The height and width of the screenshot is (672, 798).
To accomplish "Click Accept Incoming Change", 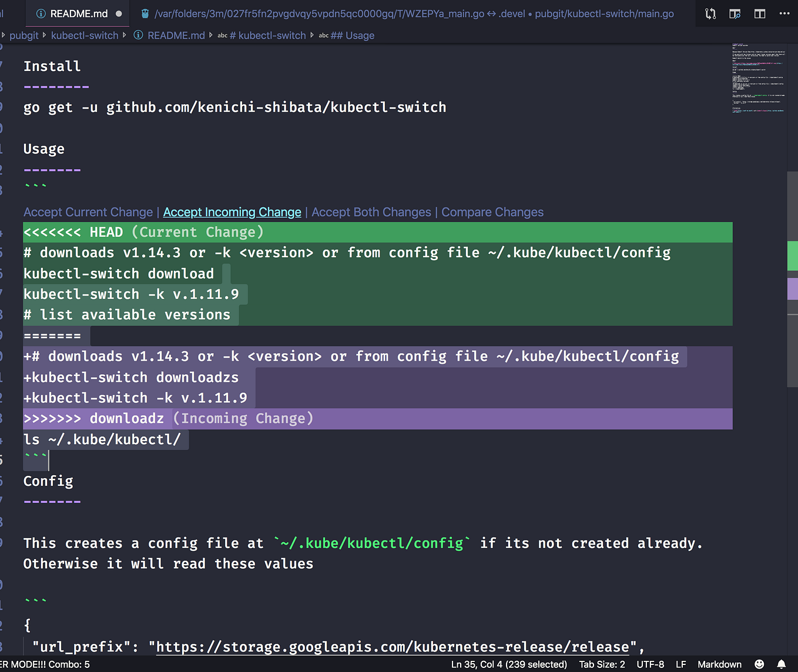I will click(x=232, y=212).
